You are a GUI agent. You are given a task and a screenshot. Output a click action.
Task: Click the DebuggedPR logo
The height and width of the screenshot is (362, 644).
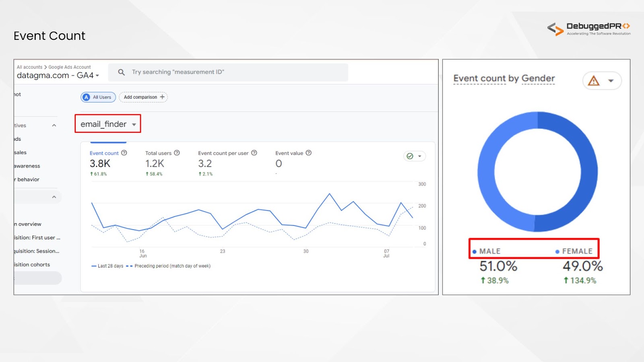pos(589,29)
